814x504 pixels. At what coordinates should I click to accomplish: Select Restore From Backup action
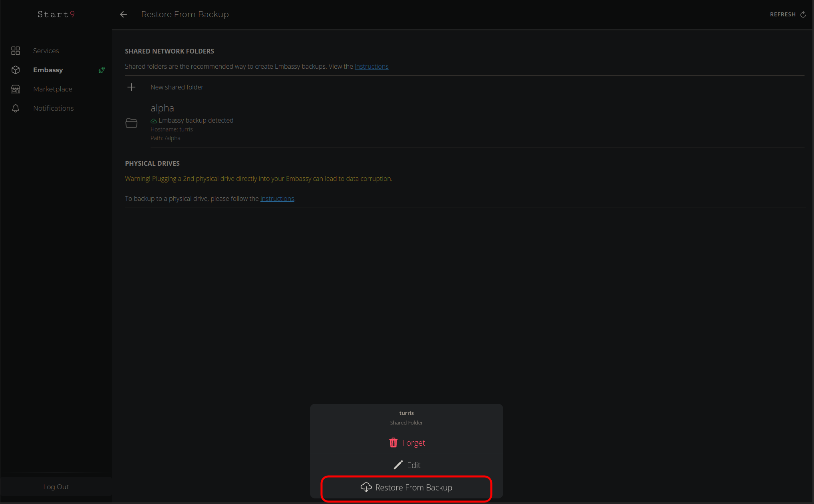point(413,488)
